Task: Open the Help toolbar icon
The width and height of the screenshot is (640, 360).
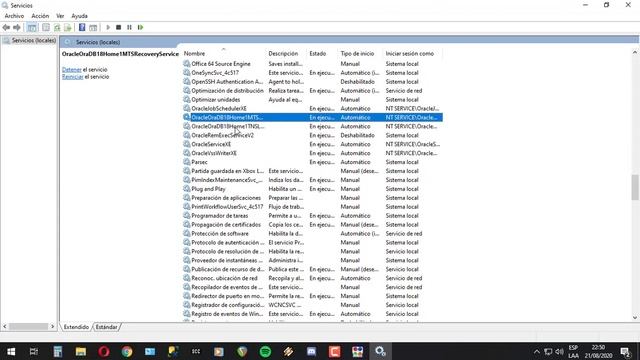Action: 82,27
